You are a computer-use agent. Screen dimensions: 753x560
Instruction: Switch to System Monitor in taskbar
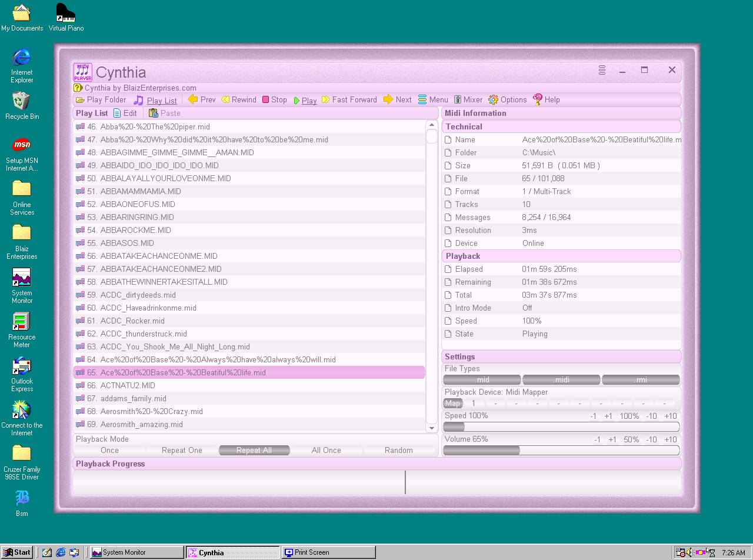coord(136,552)
